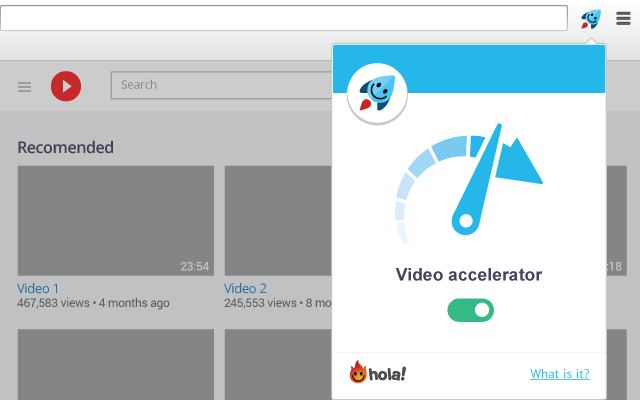Open the thumbnail below Video 1
The height and width of the screenshot is (400, 640).
pos(116,364)
